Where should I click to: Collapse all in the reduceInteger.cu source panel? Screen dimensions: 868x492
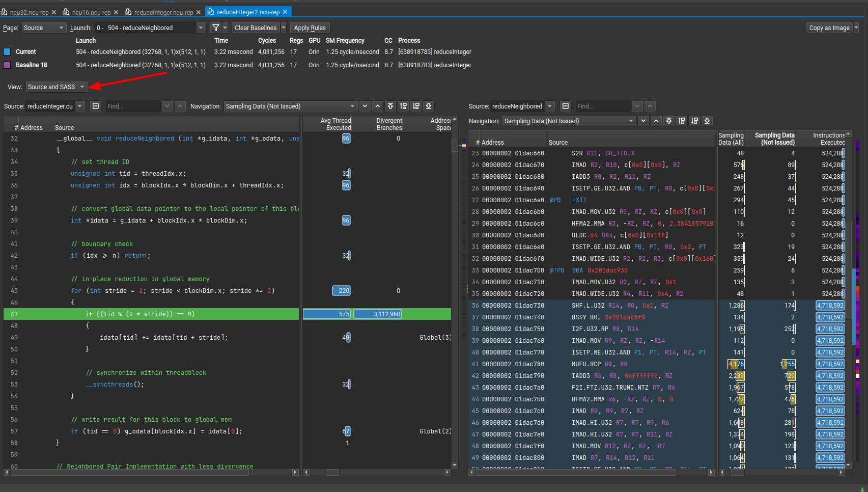95,106
